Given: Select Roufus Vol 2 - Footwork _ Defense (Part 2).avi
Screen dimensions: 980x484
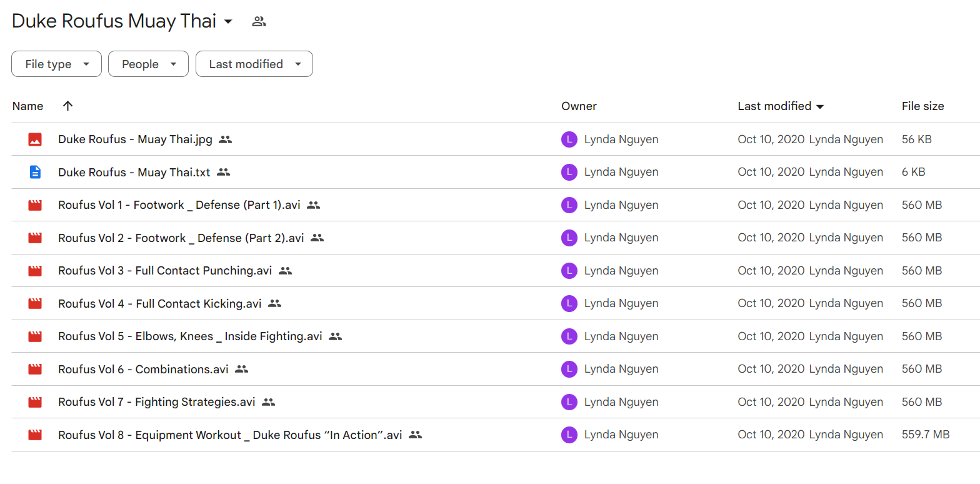Looking at the screenshot, I should (x=181, y=238).
